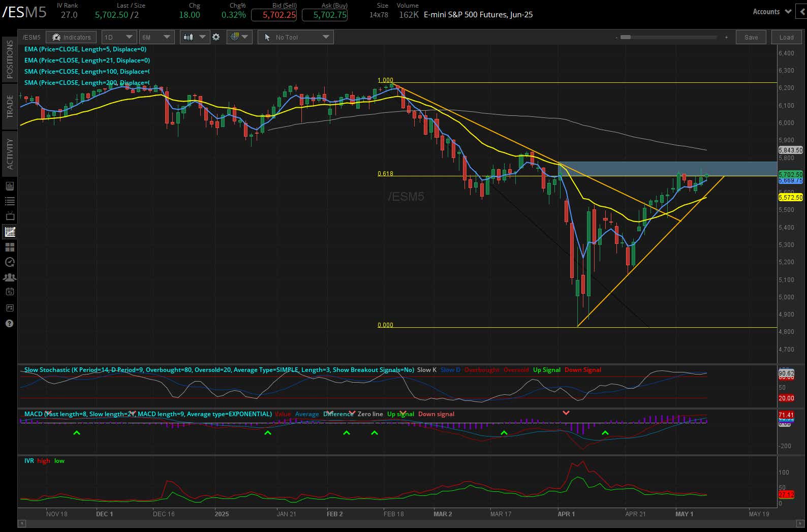Click the horizontal scrollbar left arrow
This screenshot has width=807, height=532.
(x=21, y=523)
